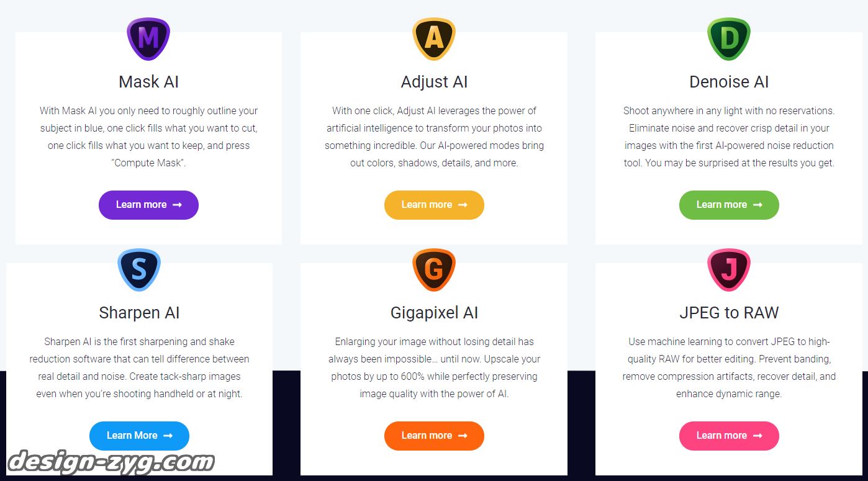This screenshot has width=868, height=481.
Task: Click the design-zyg.com watermark
Action: [111, 463]
